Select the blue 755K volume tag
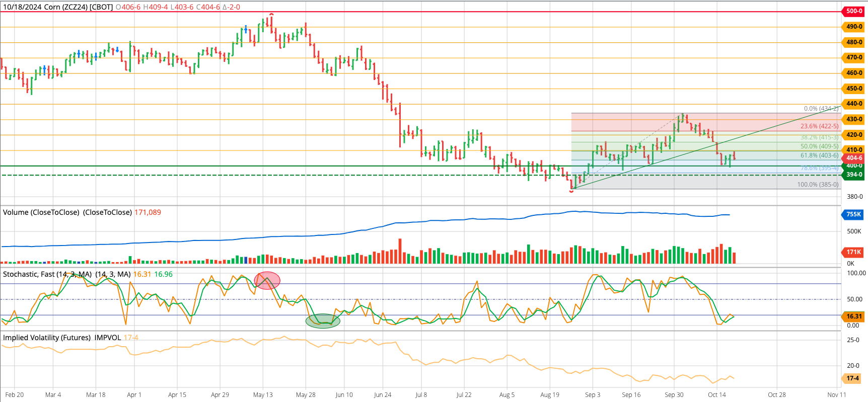 tap(853, 214)
